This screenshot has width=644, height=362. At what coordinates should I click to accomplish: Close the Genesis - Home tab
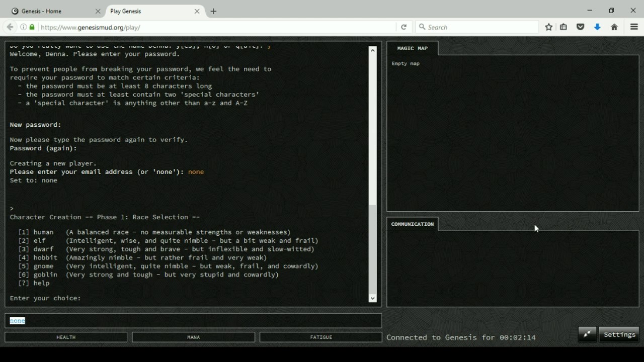tap(98, 11)
